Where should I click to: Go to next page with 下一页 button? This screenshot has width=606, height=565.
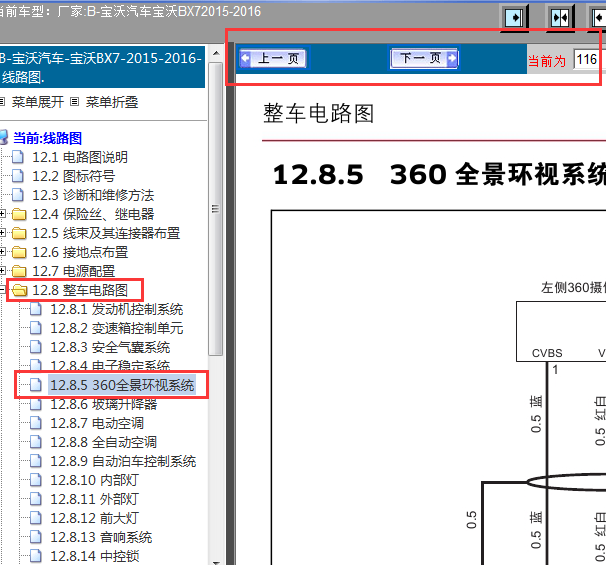[424, 58]
